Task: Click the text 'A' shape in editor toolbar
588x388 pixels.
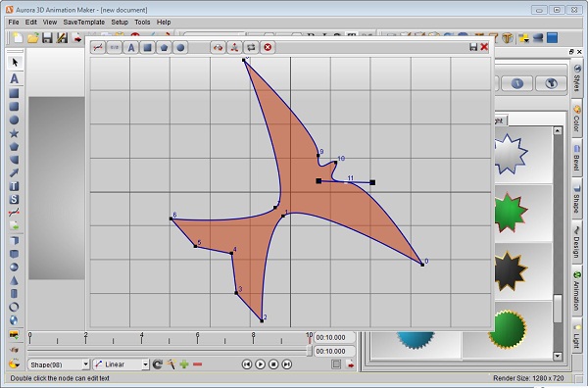Action: tap(131, 48)
